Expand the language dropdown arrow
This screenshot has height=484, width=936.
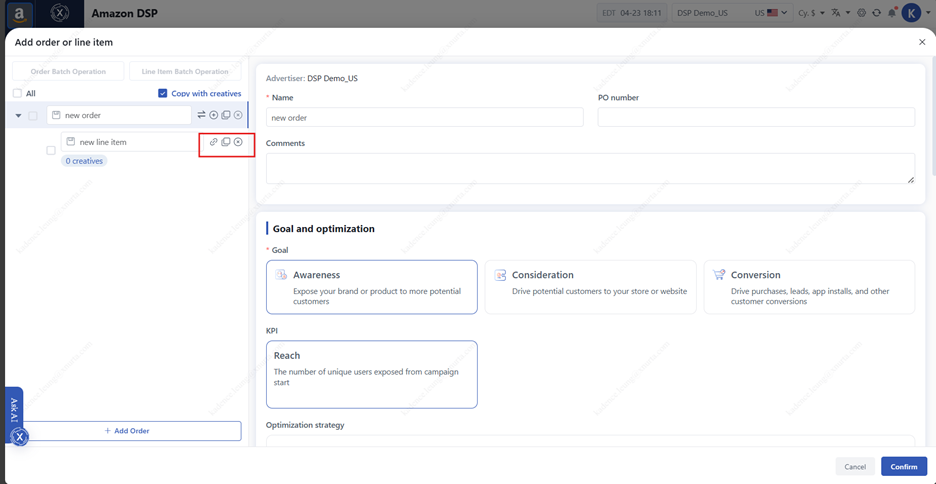(x=848, y=13)
